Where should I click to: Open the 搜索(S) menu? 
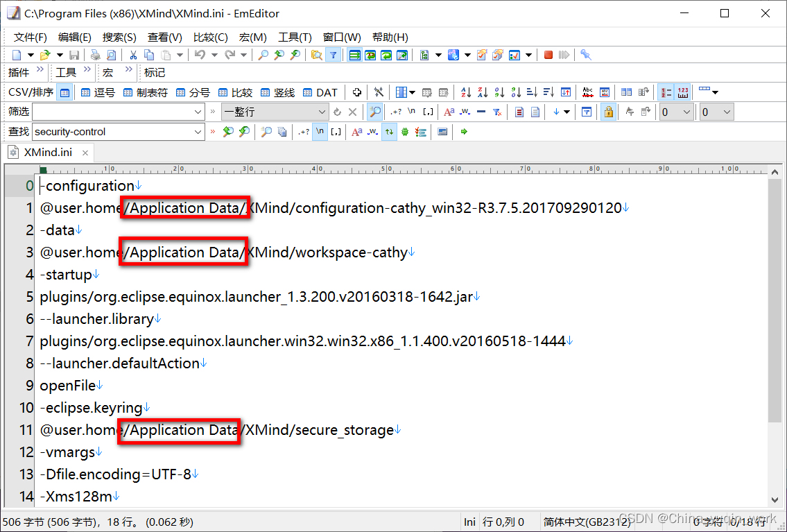119,37
